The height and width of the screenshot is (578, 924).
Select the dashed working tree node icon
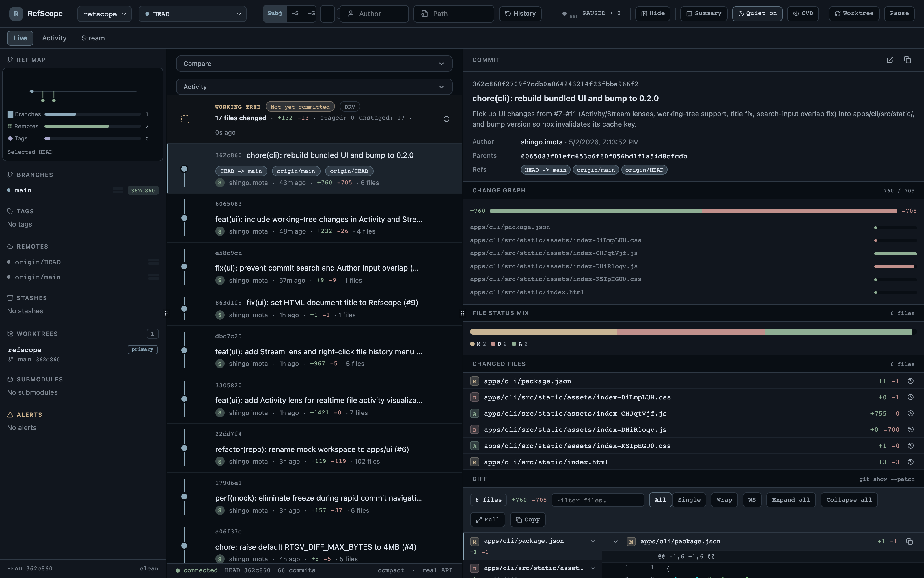tap(185, 119)
